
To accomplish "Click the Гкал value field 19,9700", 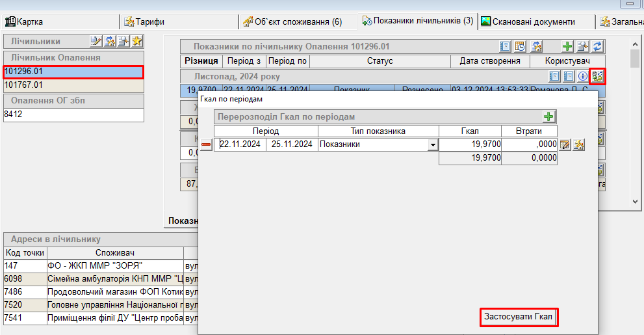I will coord(470,144).
